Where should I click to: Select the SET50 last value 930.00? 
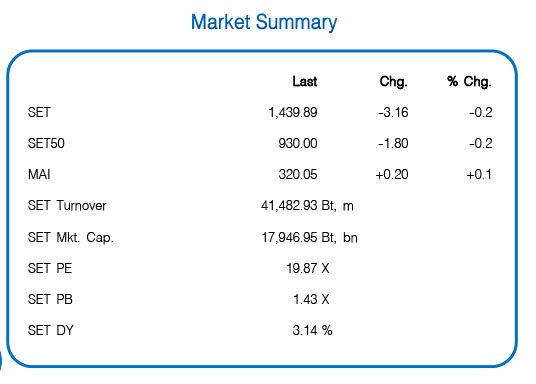[x=298, y=143]
